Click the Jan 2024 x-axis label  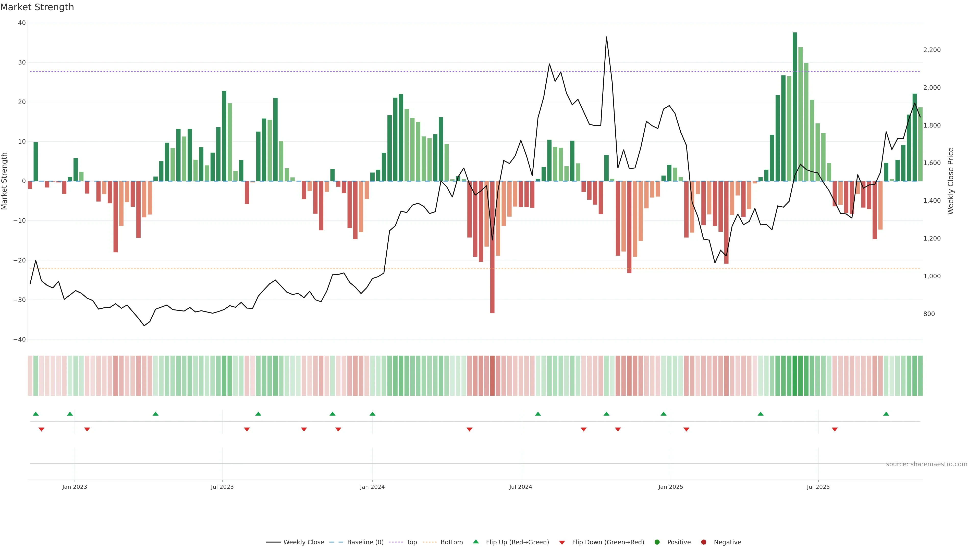372,487
